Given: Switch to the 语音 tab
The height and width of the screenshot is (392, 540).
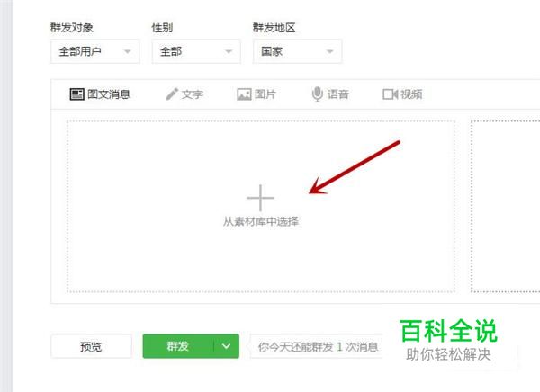Looking at the screenshot, I should coord(330,94).
